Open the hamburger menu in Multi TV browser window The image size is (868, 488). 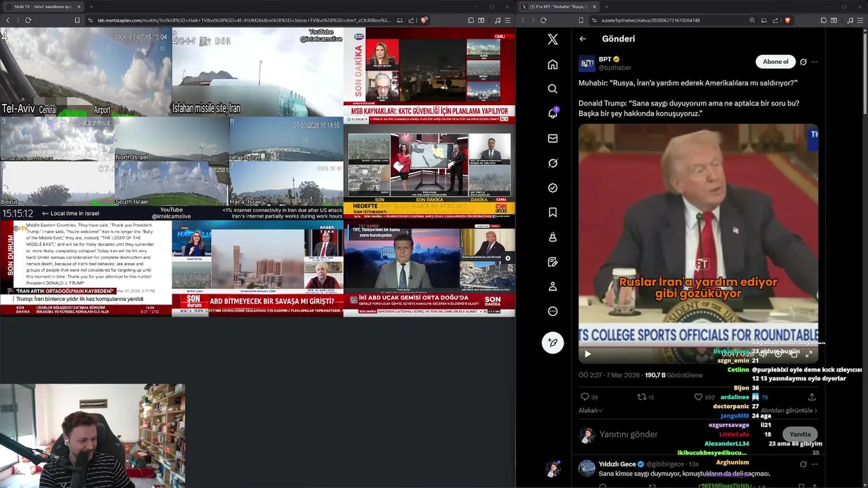507,20
